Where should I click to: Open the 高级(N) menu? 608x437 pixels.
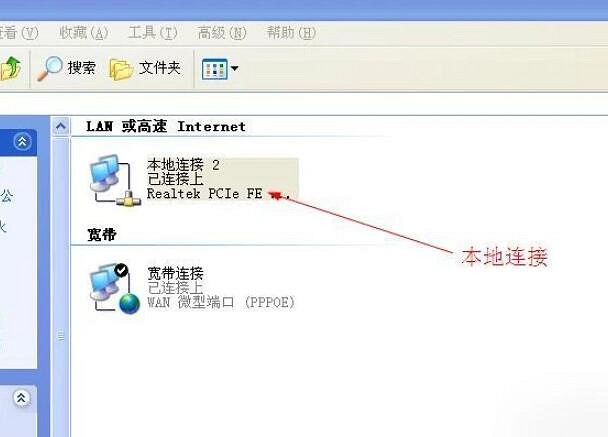point(222,33)
